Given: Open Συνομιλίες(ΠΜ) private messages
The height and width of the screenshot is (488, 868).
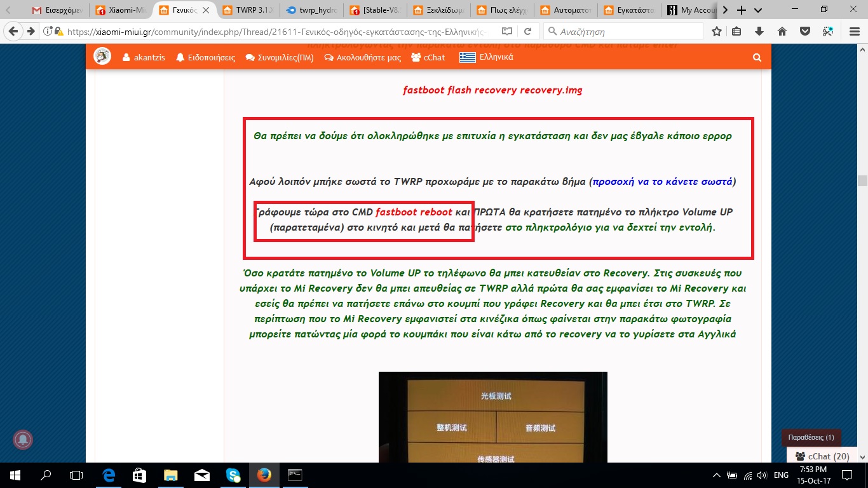Looking at the screenshot, I should click(280, 57).
